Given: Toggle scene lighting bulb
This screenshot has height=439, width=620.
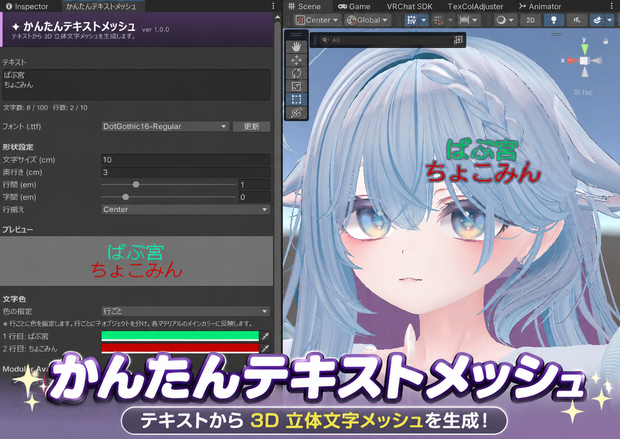Looking at the screenshot, I should [554, 20].
